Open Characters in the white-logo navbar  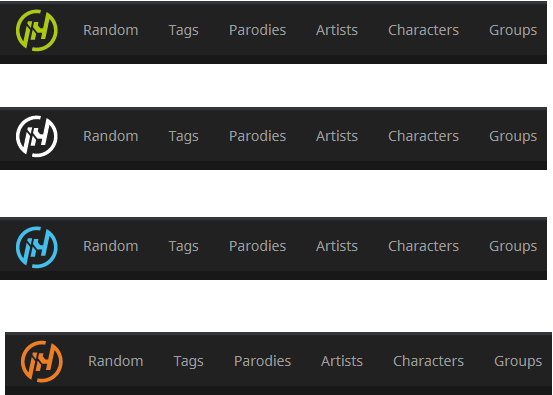click(424, 136)
